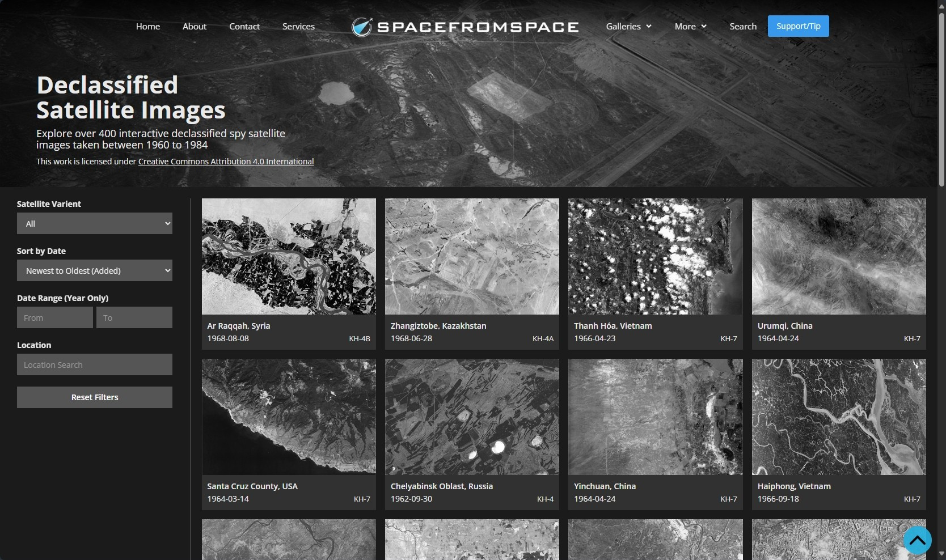Click the Zhangiztobe, Kazakhstan title

[438, 326]
